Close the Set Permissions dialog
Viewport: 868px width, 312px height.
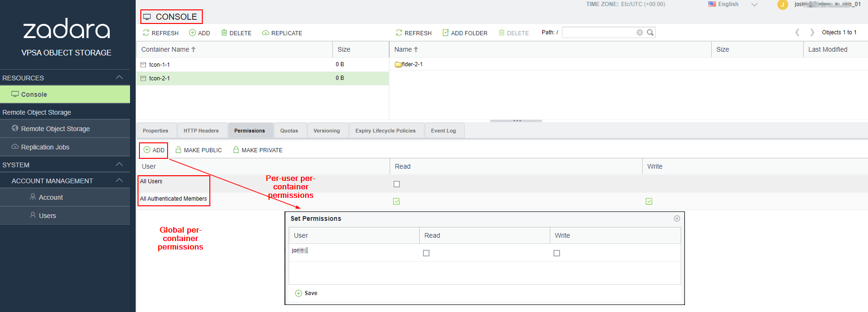pyautogui.click(x=677, y=218)
